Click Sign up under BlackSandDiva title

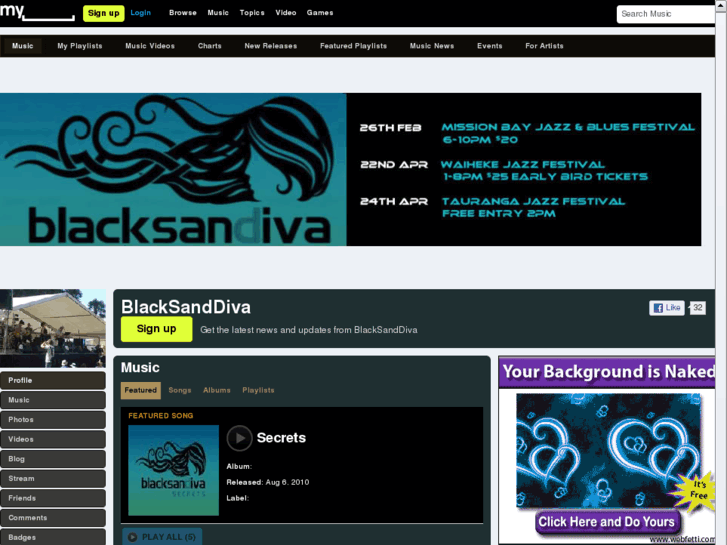click(156, 329)
